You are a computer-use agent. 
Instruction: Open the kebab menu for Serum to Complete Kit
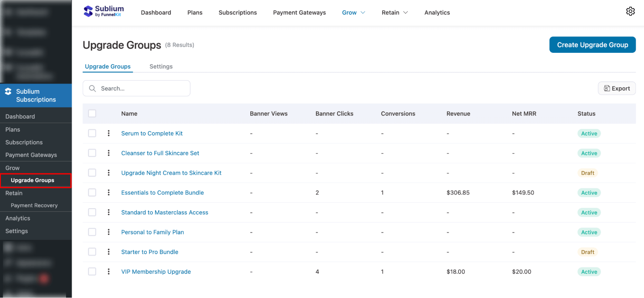109,133
